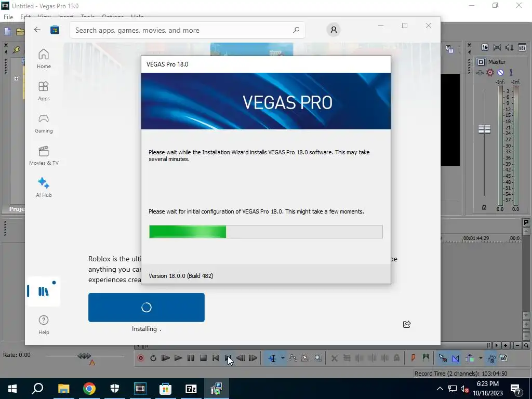The image size is (532, 399).
Task: Open Windows Start menu
Action: 12,389
